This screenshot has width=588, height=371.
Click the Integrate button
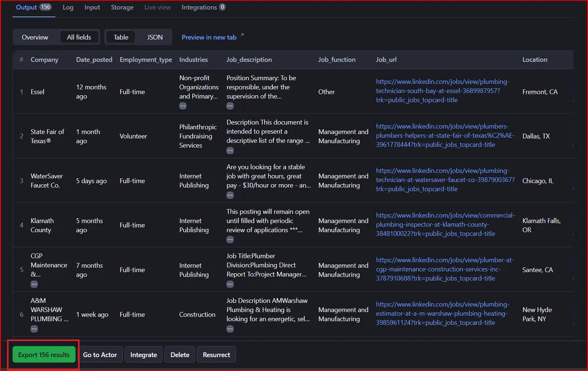pyautogui.click(x=144, y=355)
